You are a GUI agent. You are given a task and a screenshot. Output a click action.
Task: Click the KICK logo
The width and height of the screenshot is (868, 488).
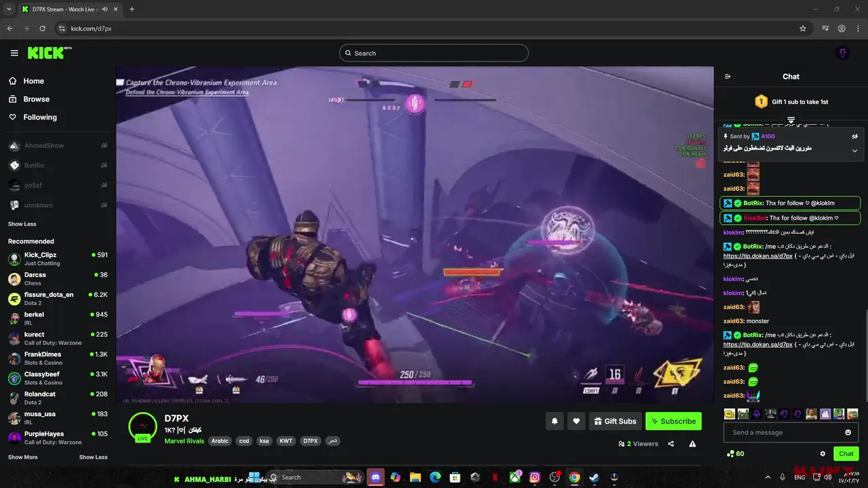click(x=50, y=53)
